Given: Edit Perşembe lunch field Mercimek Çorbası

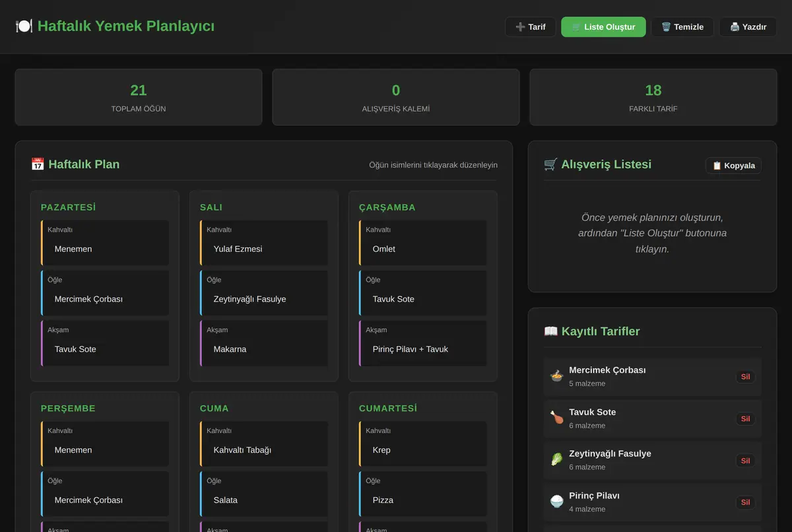Looking at the screenshot, I should 105,500.
